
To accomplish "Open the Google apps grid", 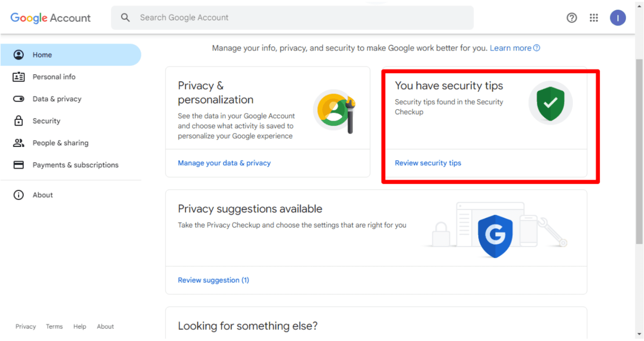I will 594,17.
